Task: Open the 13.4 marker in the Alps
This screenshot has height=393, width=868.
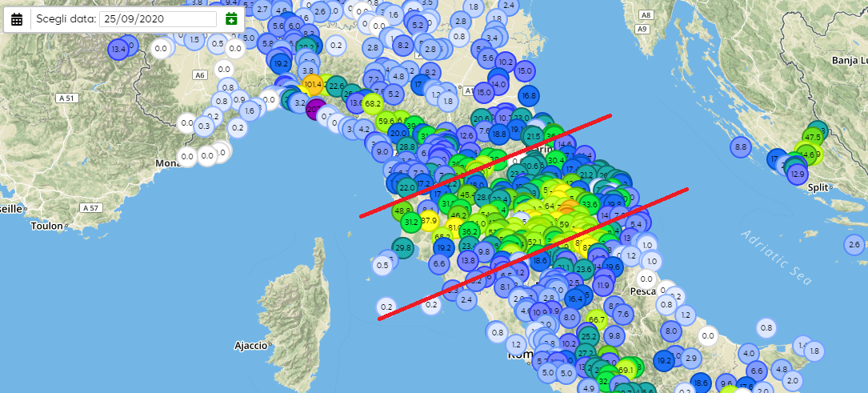Action: tap(118, 49)
